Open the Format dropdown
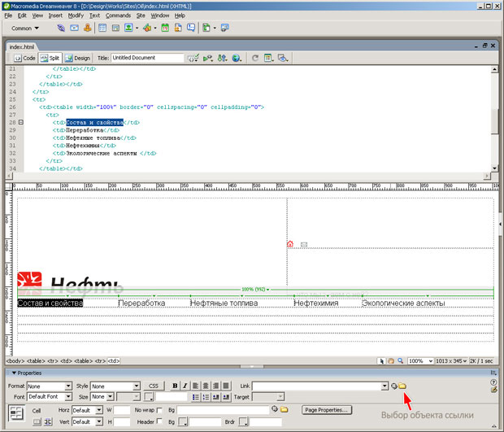504x432 pixels. point(49,386)
